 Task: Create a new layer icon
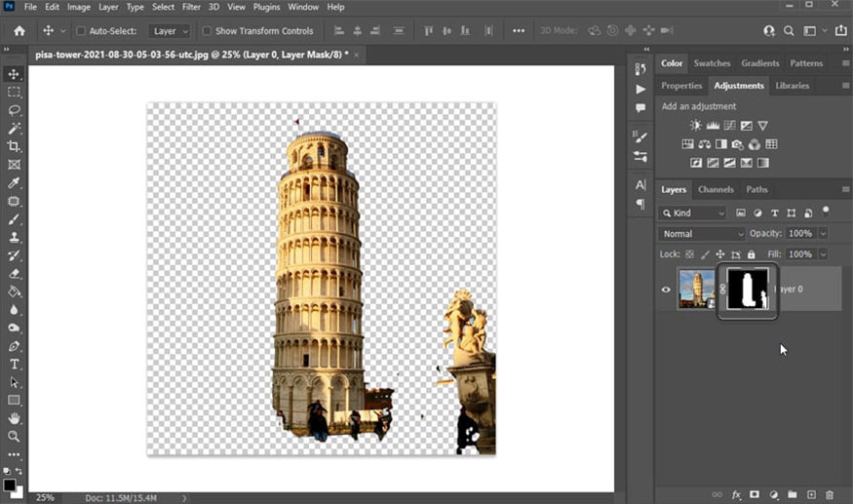point(811,495)
